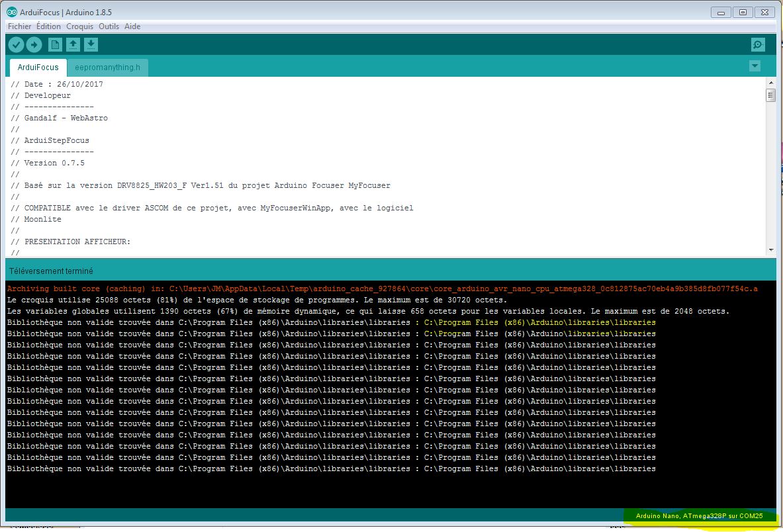Viewport: 783px width, 532px height.
Task: Open a sketch with the Open icon
Action: (73, 45)
